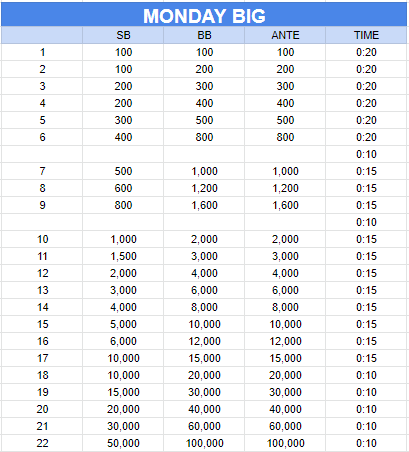The width and height of the screenshot is (409, 452).
Task: Select the BB value 800 cell
Action: coord(204,137)
